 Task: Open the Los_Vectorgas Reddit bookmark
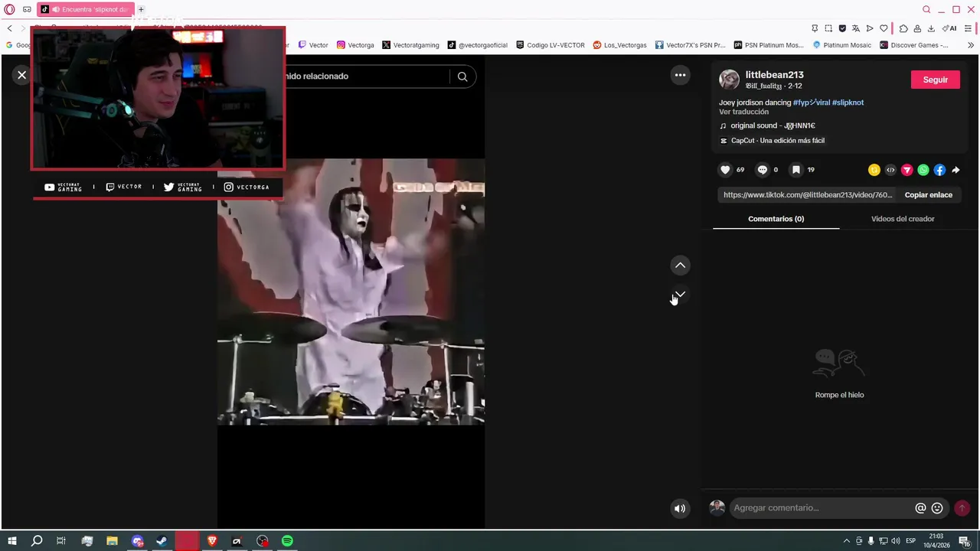coord(619,45)
